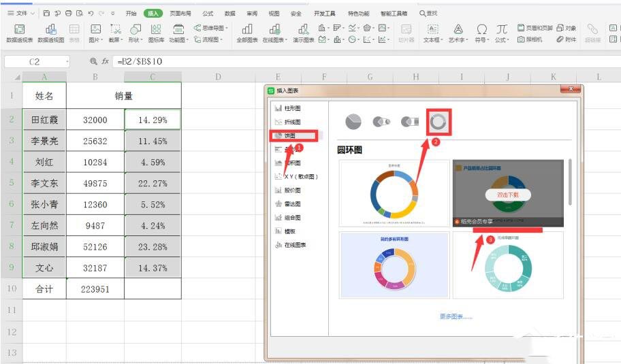Click the Find (查找) search icon
The height and width of the screenshot is (364, 621).
point(428,13)
